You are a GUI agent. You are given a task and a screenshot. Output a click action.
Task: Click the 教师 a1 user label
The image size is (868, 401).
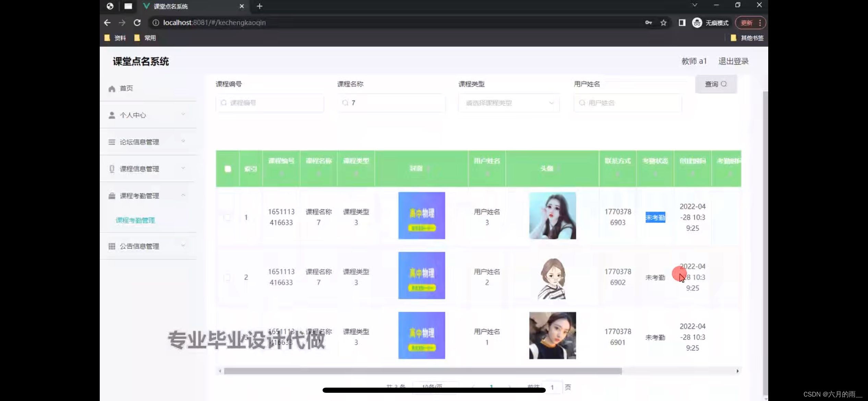click(694, 61)
